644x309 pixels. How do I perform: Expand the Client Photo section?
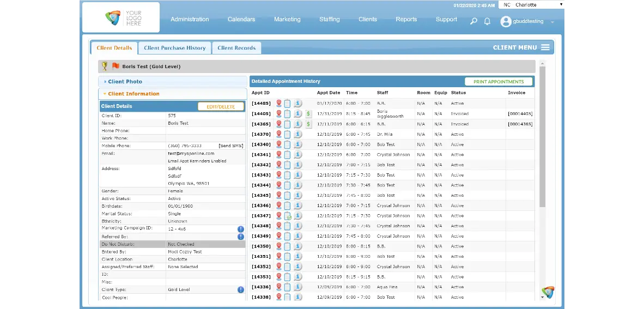click(172, 82)
